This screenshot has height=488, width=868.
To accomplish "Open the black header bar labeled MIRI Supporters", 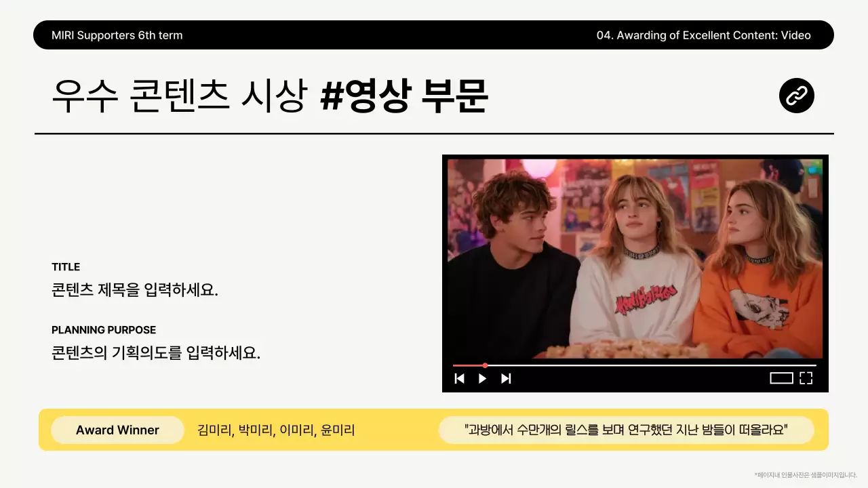I will (x=434, y=35).
